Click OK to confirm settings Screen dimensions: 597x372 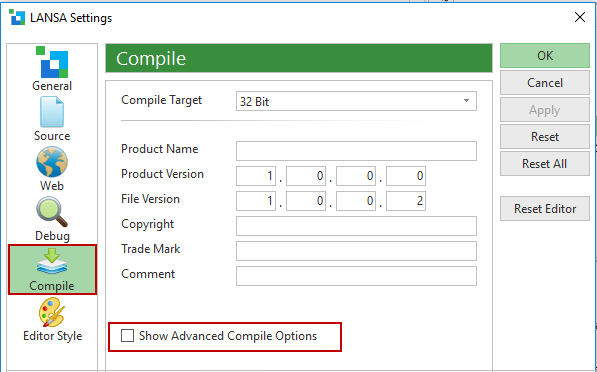pyautogui.click(x=545, y=56)
